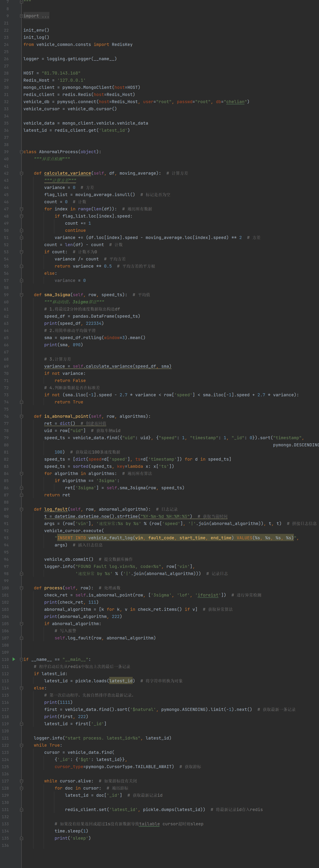
Task: Fold the log_fault method
Action: tap(21, 509)
